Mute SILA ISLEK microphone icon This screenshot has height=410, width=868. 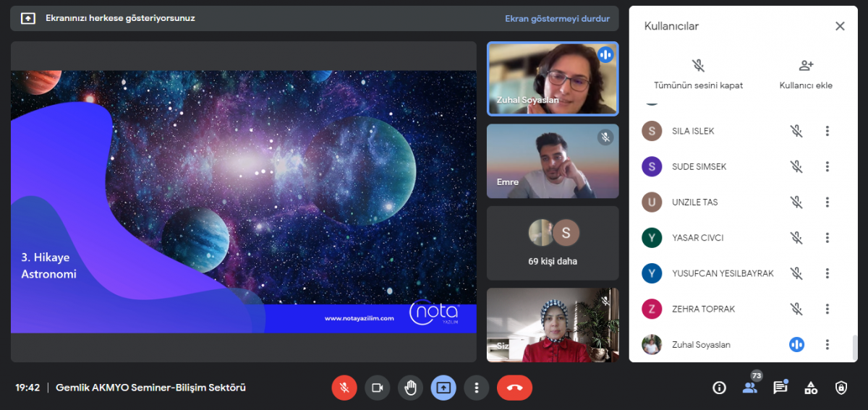(x=796, y=131)
